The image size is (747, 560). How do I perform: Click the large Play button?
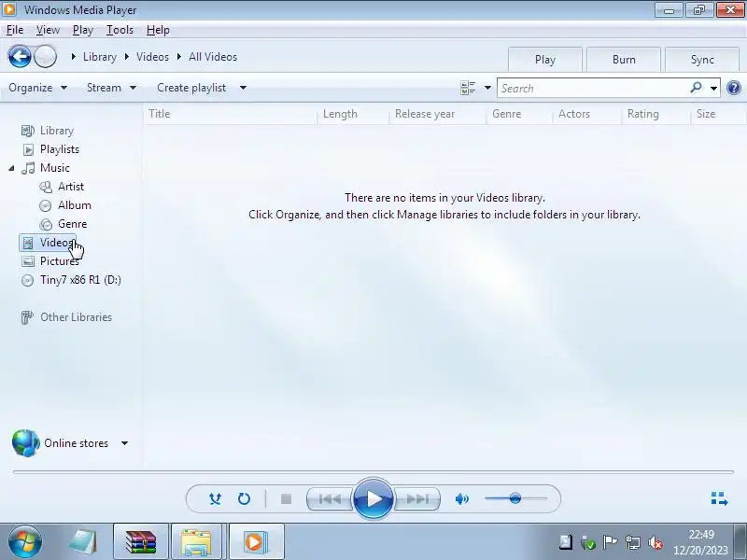373,499
